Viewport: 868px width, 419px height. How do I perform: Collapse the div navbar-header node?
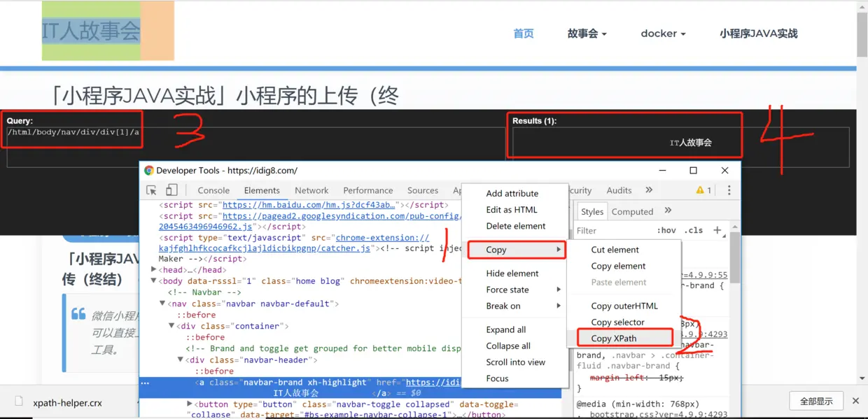(x=181, y=360)
